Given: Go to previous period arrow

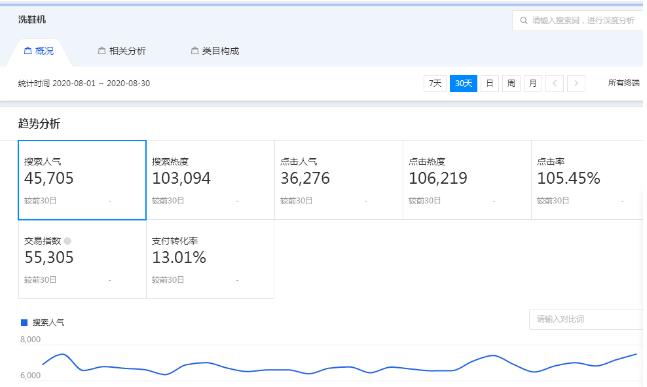Looking at the screenshot, I should pos(555,83).
